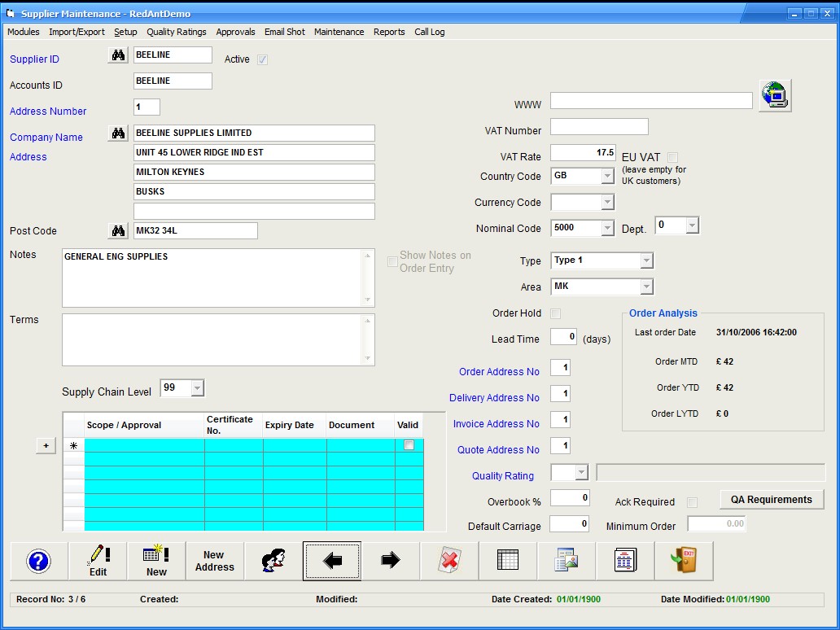
Task: Click the New Address button
Action: point(215,561)
